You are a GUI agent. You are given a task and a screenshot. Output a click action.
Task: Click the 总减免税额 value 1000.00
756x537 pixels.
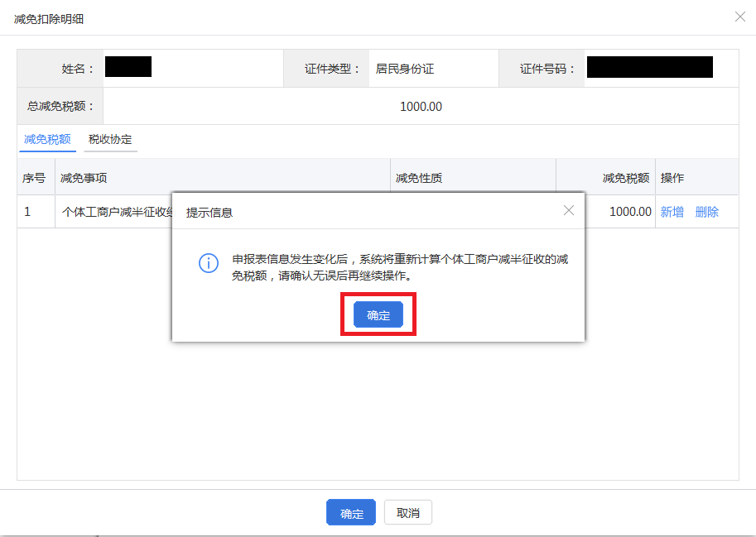(421, 106)
